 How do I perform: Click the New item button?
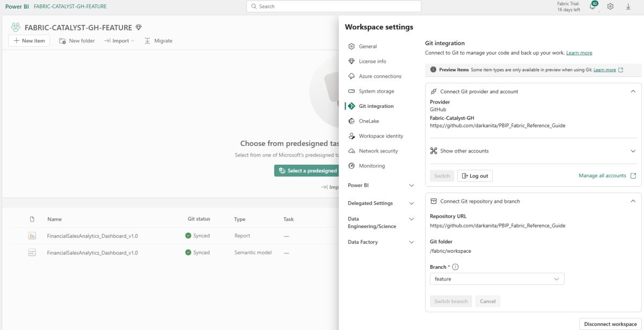tap(29, 41)
